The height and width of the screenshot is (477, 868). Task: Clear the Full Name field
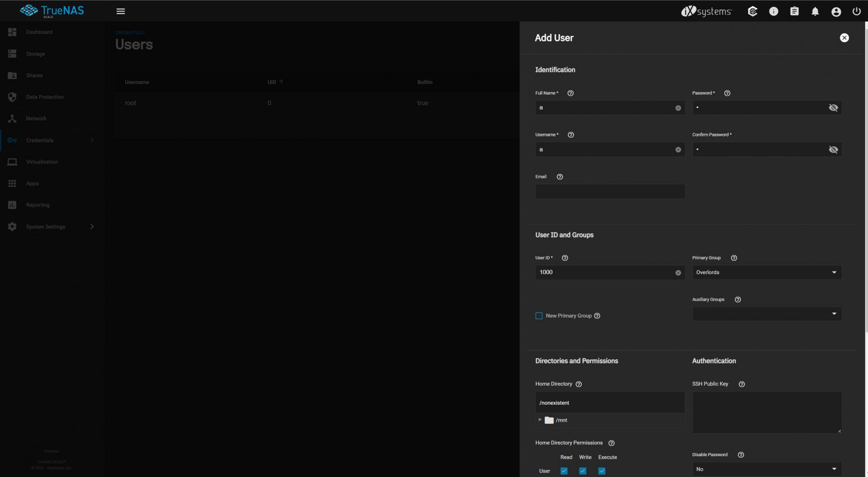[x=678, y=108]
